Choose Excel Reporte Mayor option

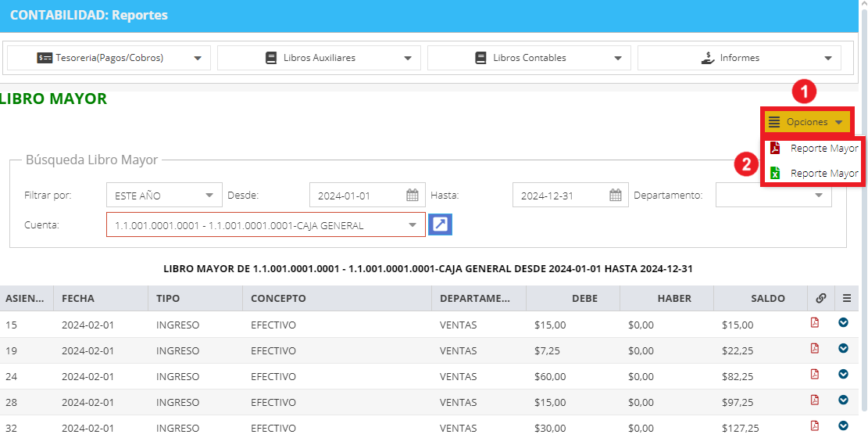pos(814,174)
